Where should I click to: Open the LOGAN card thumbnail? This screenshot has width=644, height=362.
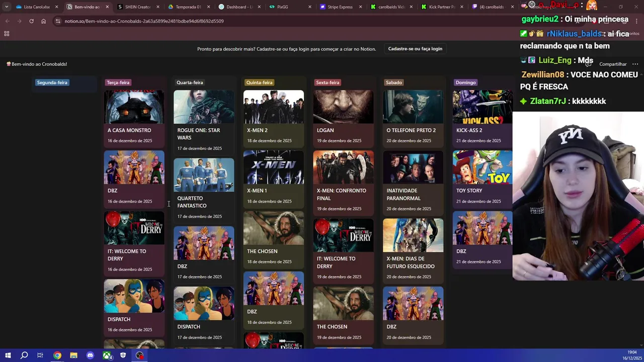[343, 107]
